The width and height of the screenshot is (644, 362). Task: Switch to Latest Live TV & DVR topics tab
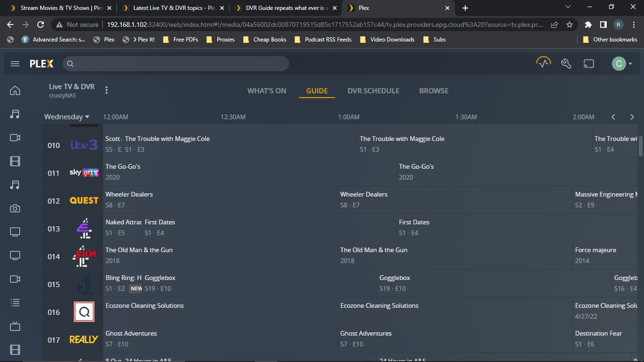[x=173, y=8]
